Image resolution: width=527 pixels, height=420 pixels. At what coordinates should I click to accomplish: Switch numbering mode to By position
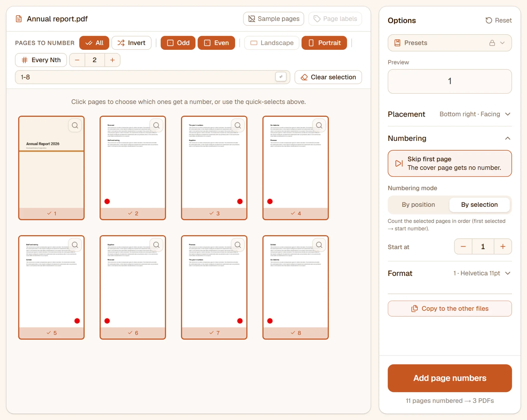pos(418,204)
